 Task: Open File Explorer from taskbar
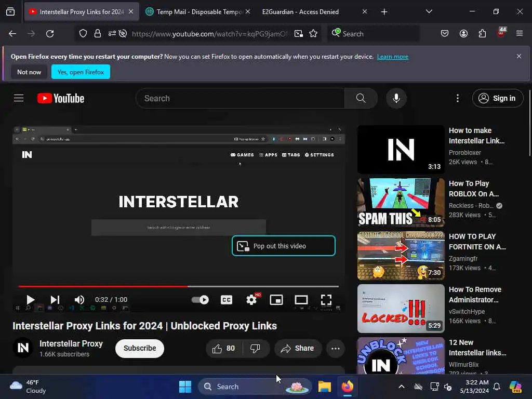coord(324,387)
